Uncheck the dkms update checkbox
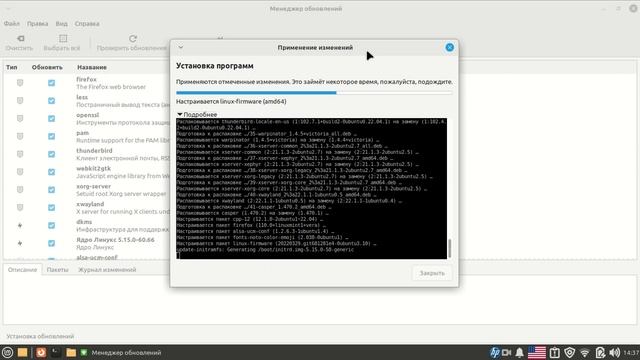This screenshot has width=640, height=360. 51,225
